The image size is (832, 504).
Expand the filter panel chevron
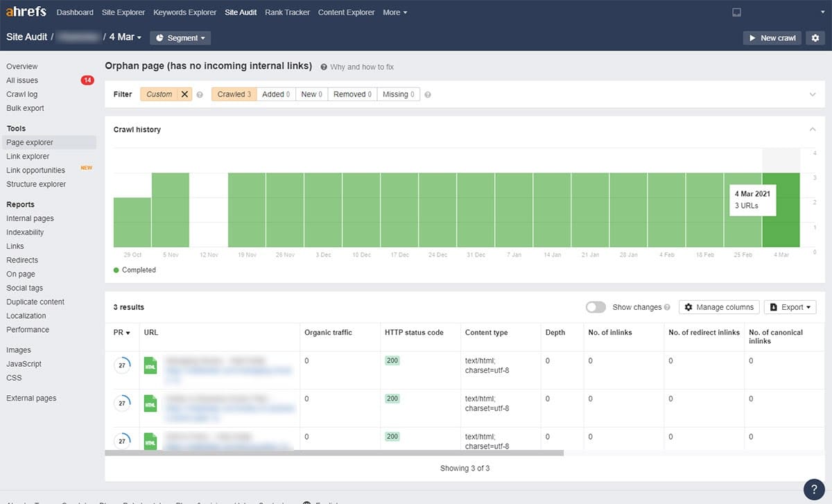click(813, 94)
